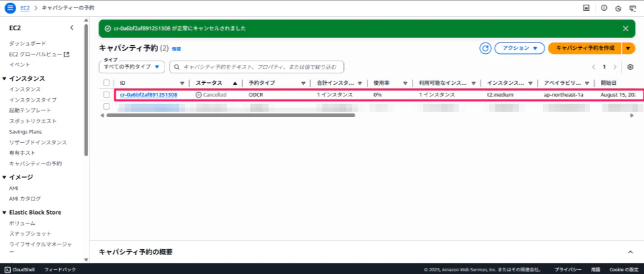
Task: Click the EC2 breadcrumb link
Action: click(x=25, y=8)
